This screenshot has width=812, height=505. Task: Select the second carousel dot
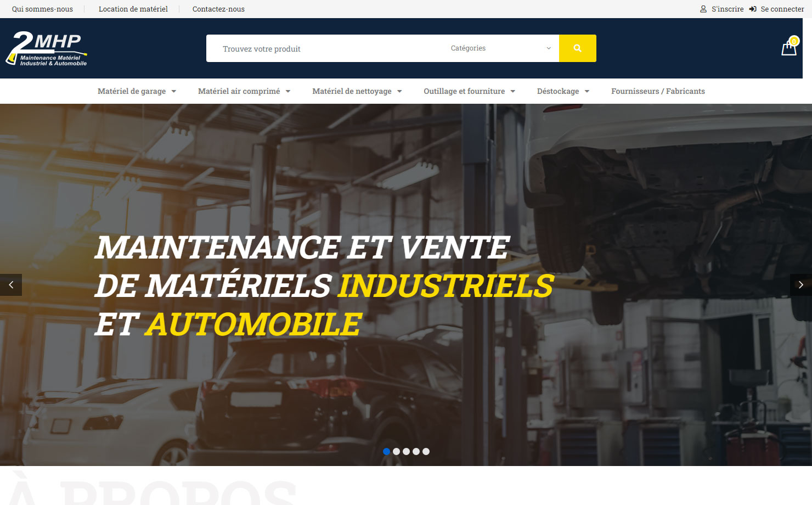(396, 451)
